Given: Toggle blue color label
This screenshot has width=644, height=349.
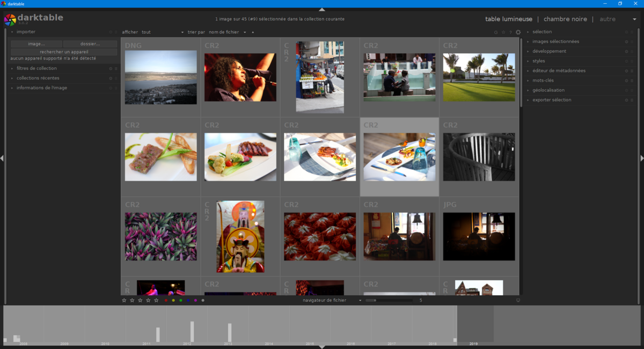Looking at the screenshot, I should coord(188,301).
